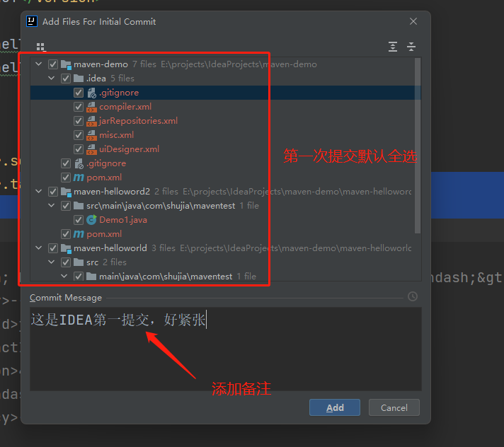Click the jarRepositories.xml file icon
The width and height of the screenshot is (504, 447).
point(91,121)
